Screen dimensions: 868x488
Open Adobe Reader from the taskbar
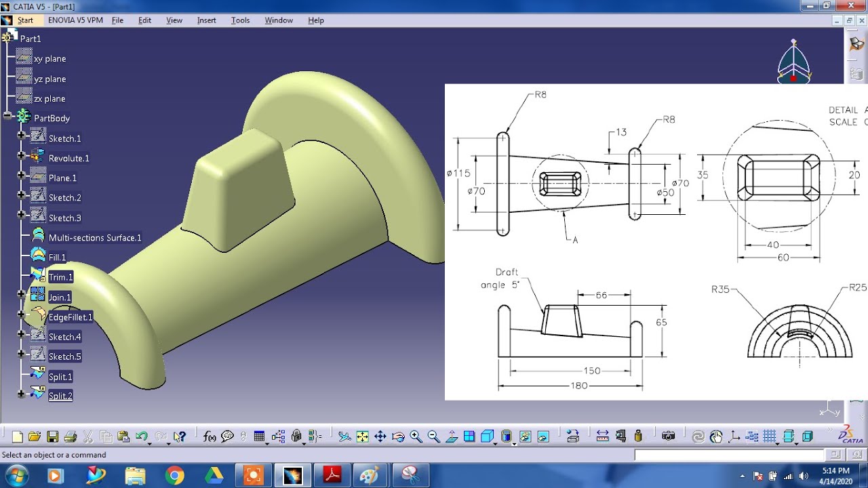pyautogui.click(x=332, y=476)
